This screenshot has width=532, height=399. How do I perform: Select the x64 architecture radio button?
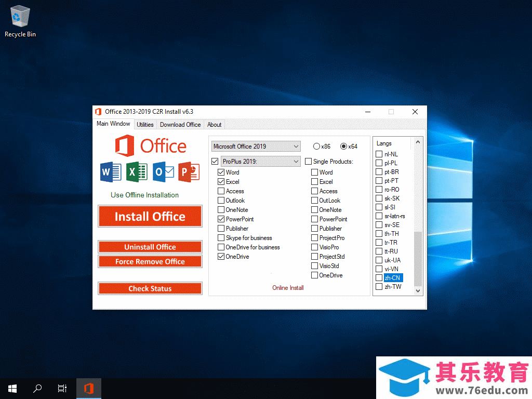pos(344,146)
